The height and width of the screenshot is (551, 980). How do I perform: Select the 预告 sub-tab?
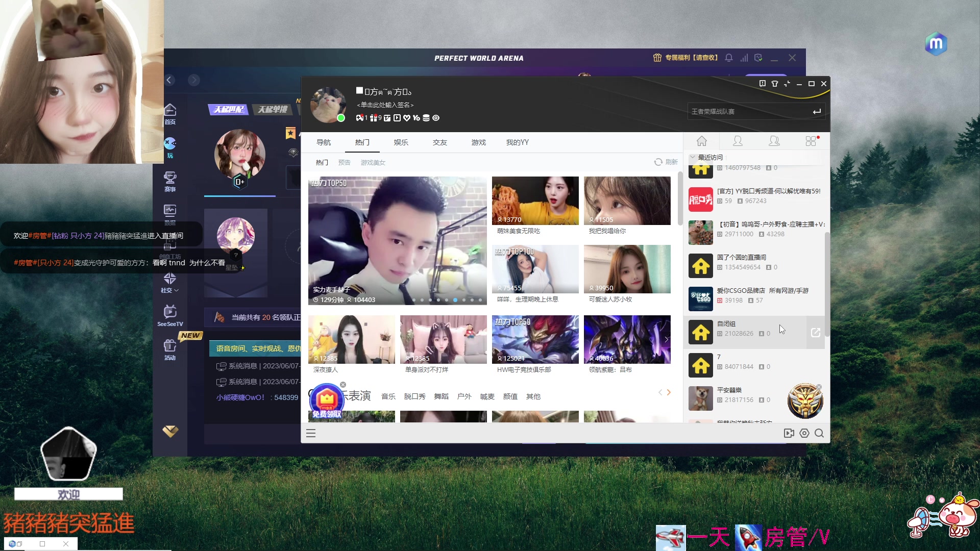[345, 162]
